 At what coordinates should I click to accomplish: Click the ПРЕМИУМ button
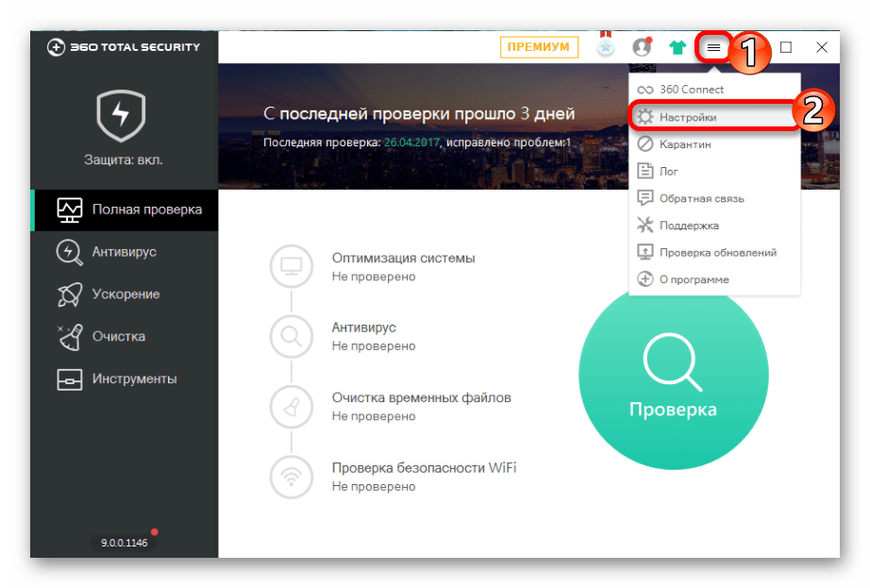pyautogui.click(x=539, y=46)
